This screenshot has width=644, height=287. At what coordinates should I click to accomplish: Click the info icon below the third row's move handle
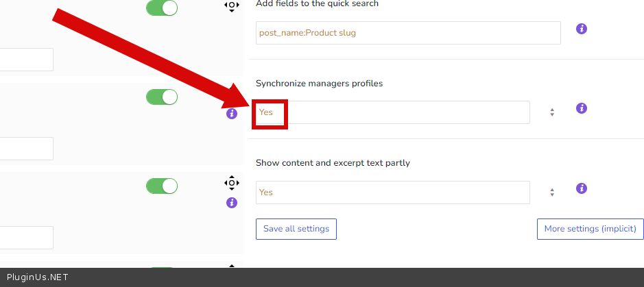pos(232,203)
